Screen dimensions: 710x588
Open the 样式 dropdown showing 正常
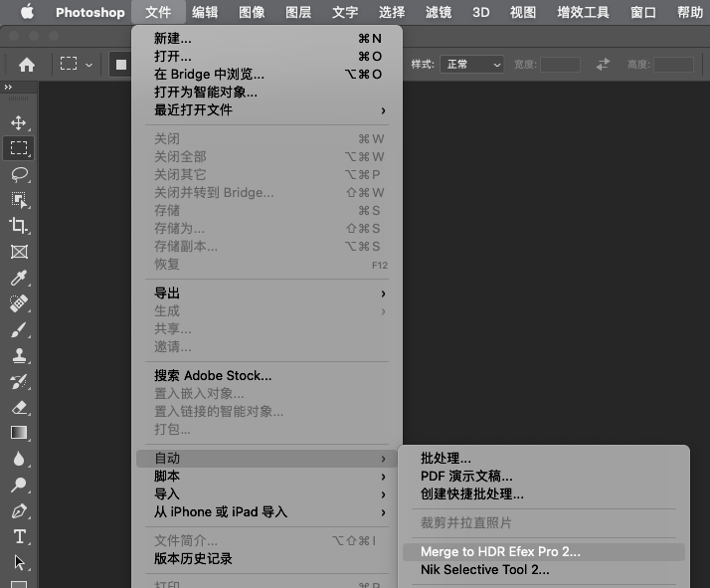(471, 65)
